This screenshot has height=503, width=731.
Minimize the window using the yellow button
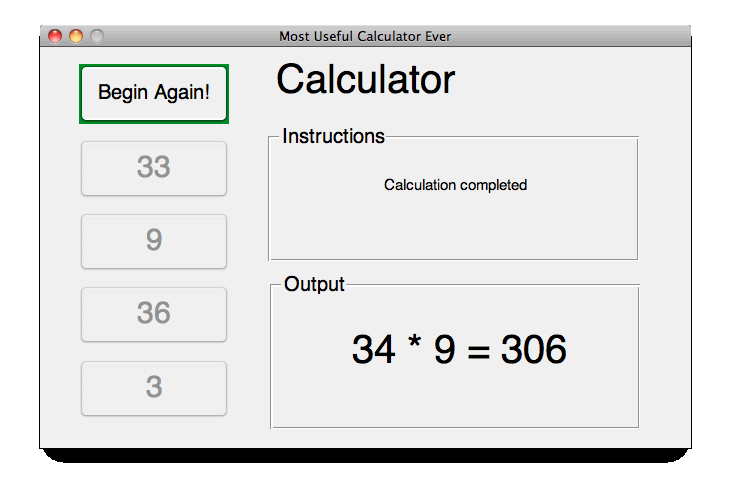(76, 36)
